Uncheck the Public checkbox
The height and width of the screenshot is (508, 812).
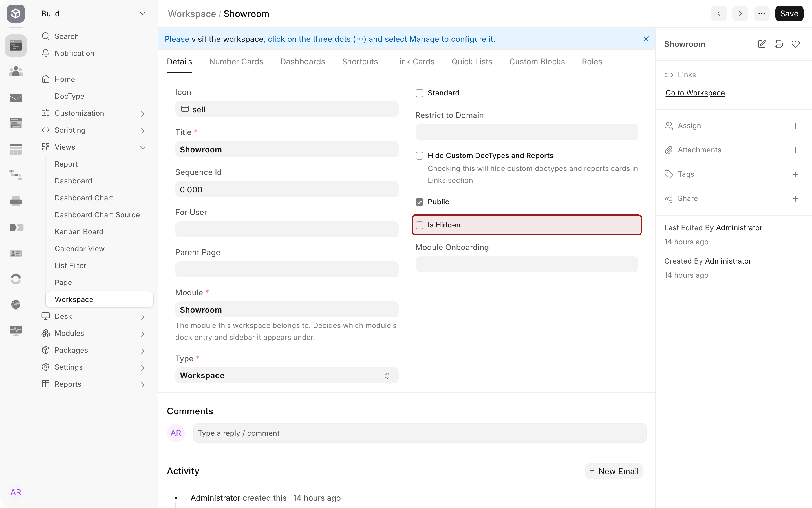(420, 202)
